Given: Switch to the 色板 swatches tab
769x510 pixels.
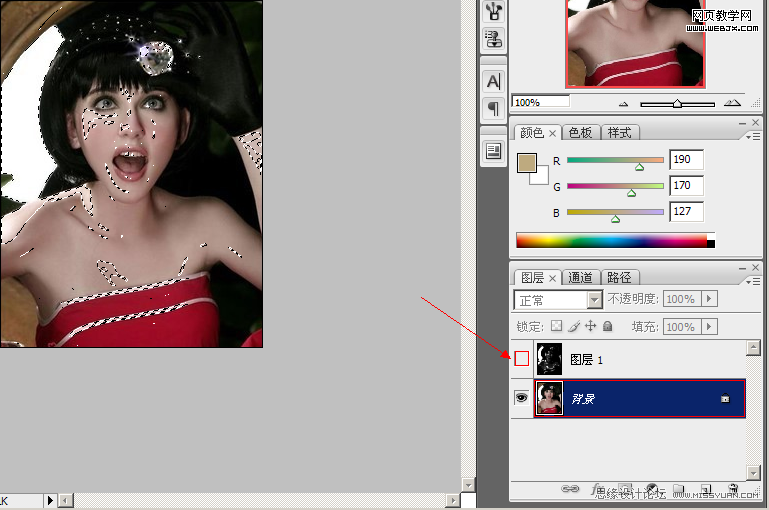Looking at the screenshot, I should pos(580,132).
